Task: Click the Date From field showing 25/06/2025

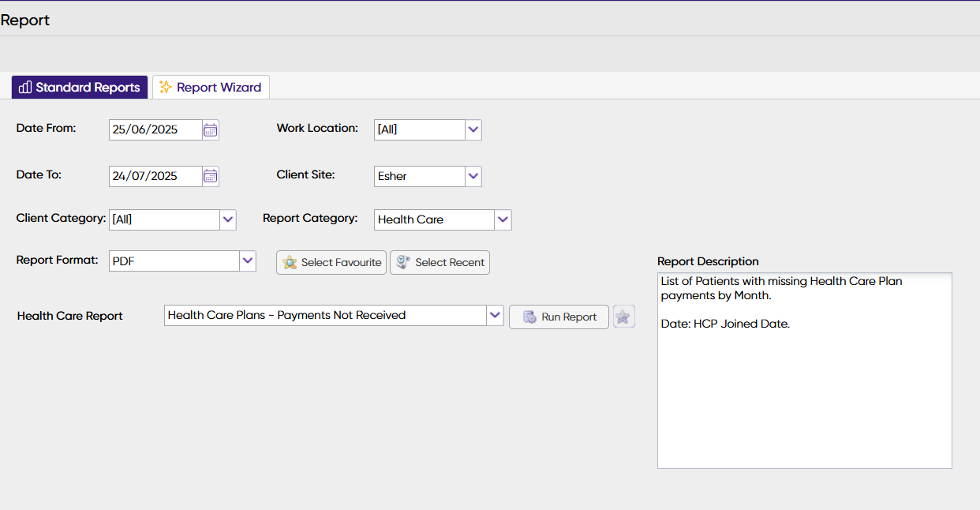Action: pyautogui.click(x=155, y=130)
